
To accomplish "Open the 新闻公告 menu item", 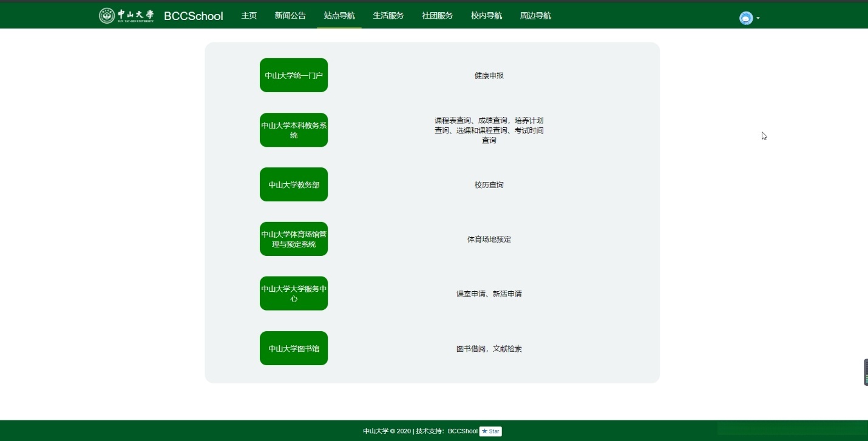I will [x=290, y=16].
